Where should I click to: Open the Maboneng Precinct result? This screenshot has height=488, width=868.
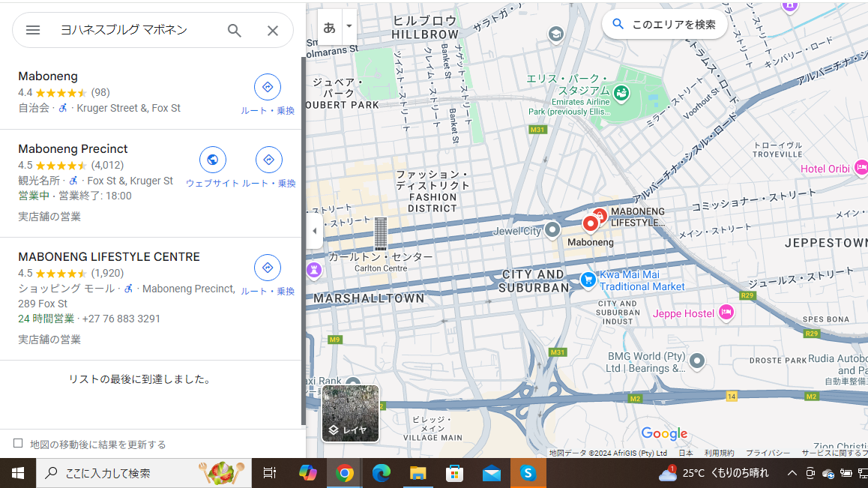(73, 148)
